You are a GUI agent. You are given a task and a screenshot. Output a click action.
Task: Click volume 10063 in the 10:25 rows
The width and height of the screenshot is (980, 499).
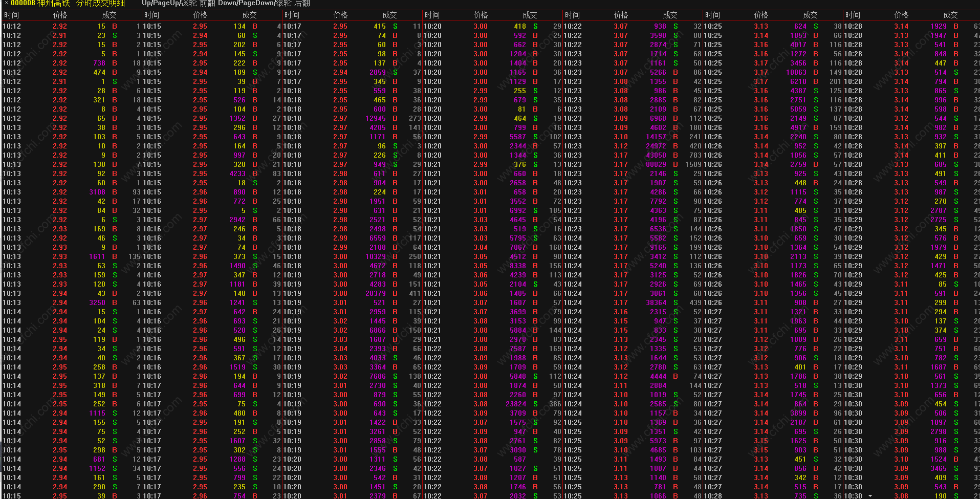tap(796, 72)
